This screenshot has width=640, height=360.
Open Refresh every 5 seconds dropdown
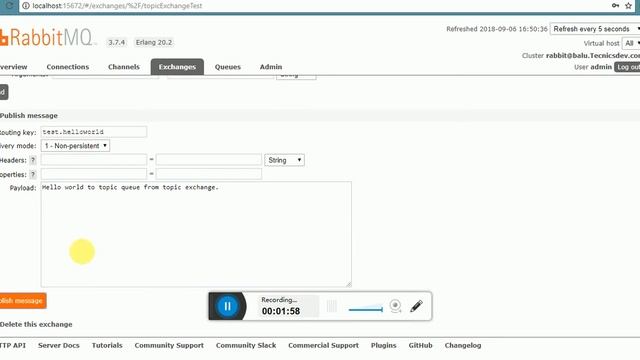(x=595, y=29)
